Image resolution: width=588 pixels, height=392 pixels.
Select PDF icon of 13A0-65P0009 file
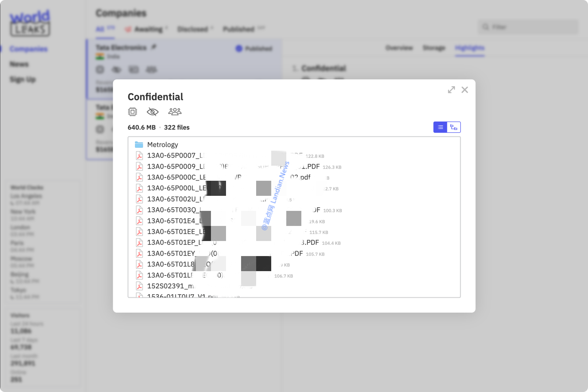139,166
